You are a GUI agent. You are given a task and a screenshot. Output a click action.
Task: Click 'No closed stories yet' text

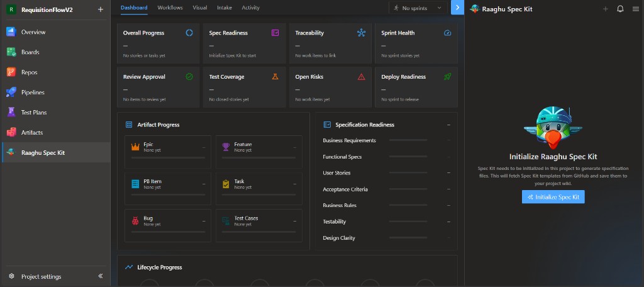click(x=229, y=99)
